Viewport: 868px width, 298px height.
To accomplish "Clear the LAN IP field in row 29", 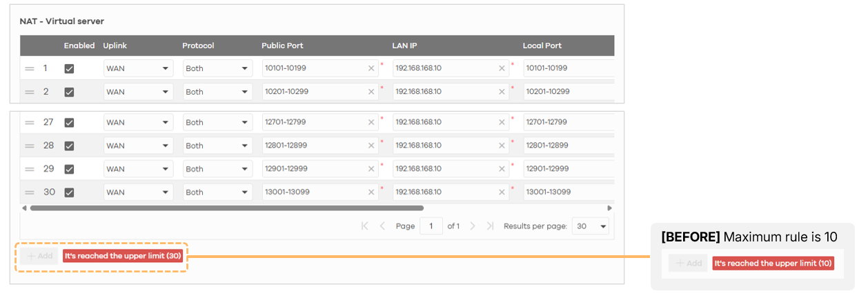I will (502, 169).
